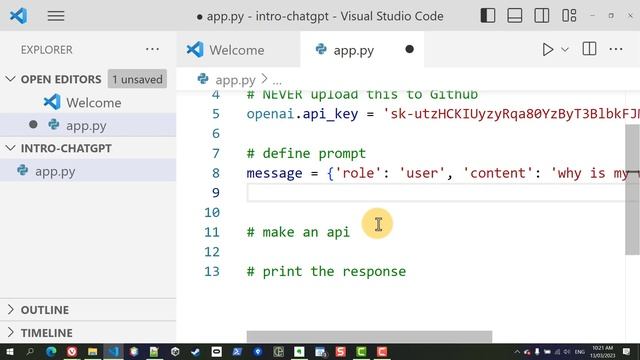Open the red C taskbar icon
Viewport: 640px width, 360px height.
click(x=382, y=351)
